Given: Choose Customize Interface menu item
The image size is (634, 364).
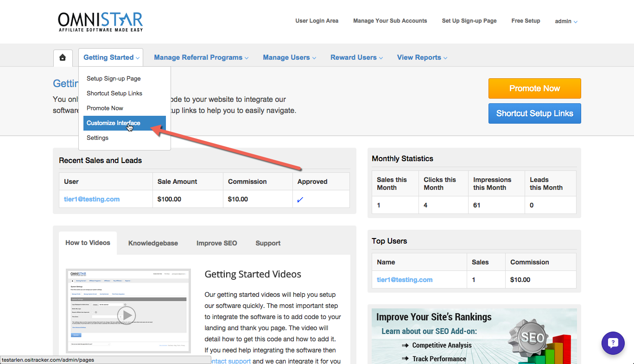Looking at the screenshot, I should pos(125,123).
